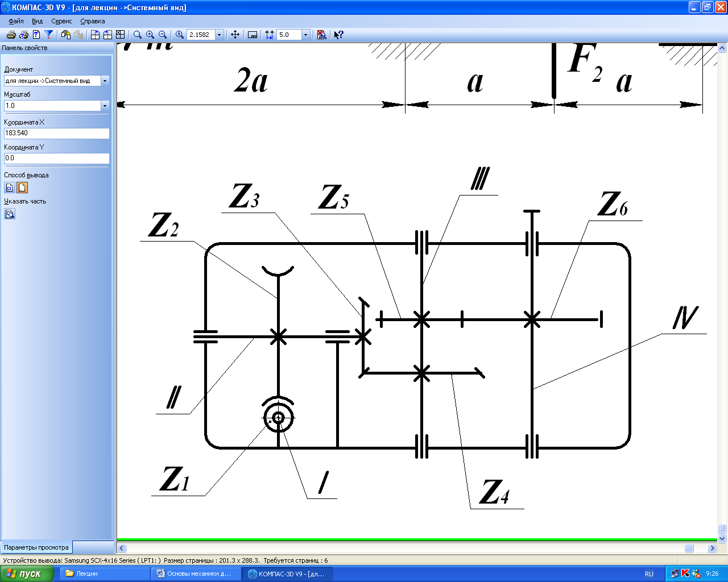Viewport: 728px width, 582px height.
Task: Click the page help document icon
Action: point(36,35)
